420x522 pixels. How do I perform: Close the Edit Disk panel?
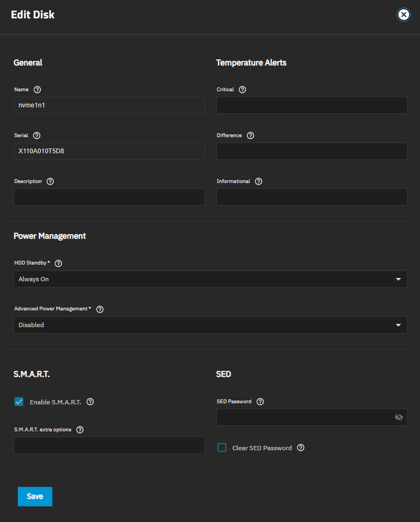pyautogui.click(x=403, y=15)
